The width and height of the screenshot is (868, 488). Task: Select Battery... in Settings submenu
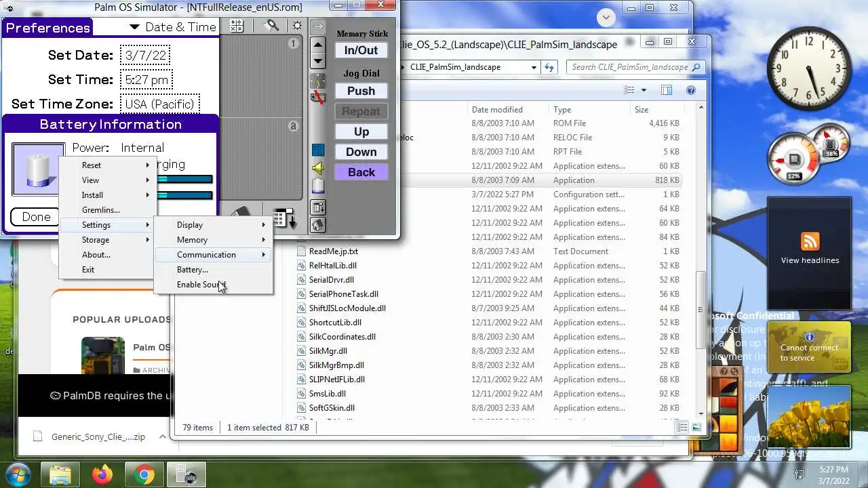(x=214, y=270)
